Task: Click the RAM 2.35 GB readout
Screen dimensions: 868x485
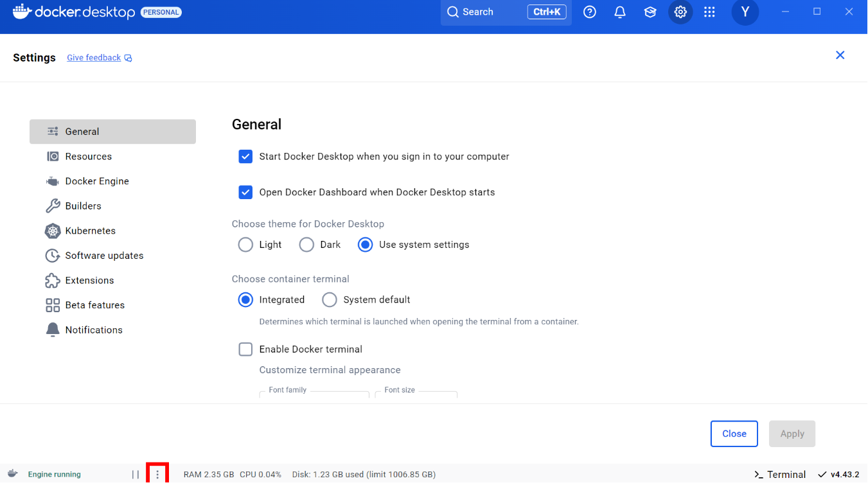Action: click(x=209, y=475)
